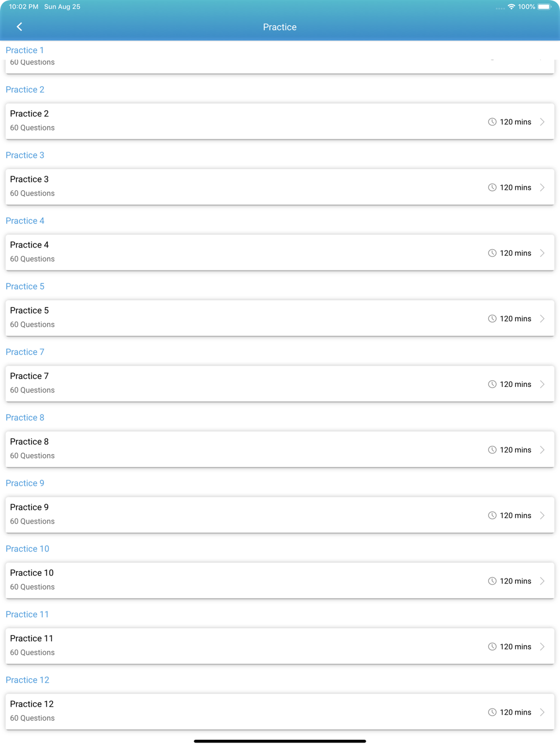560x747 pixels.
Task: Click the clock icon on Practice 12
Action: tap(492, 712)
